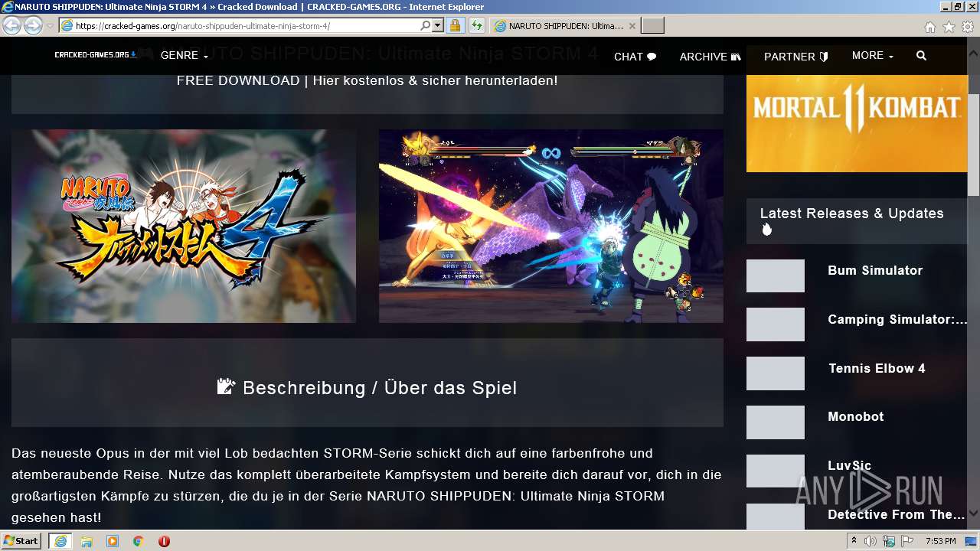
Task: Minimize the Internet Explorer window
Action: pos(944,7)
